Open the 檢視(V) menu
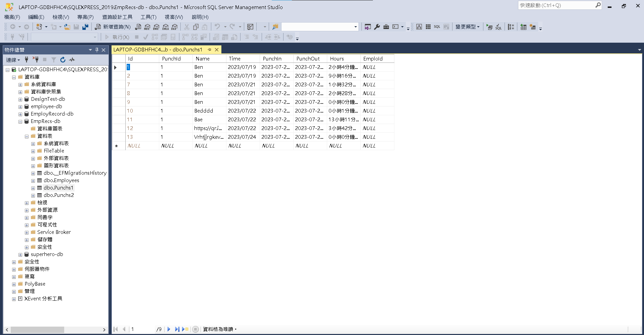Viewport: 644px width, 335px height. click(60, 17)
